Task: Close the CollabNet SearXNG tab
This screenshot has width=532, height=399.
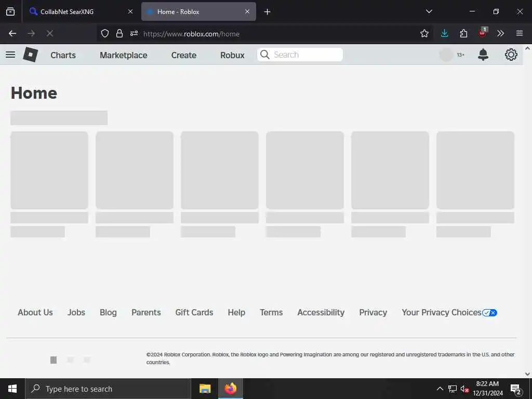Action: click(x=130, y=11)
